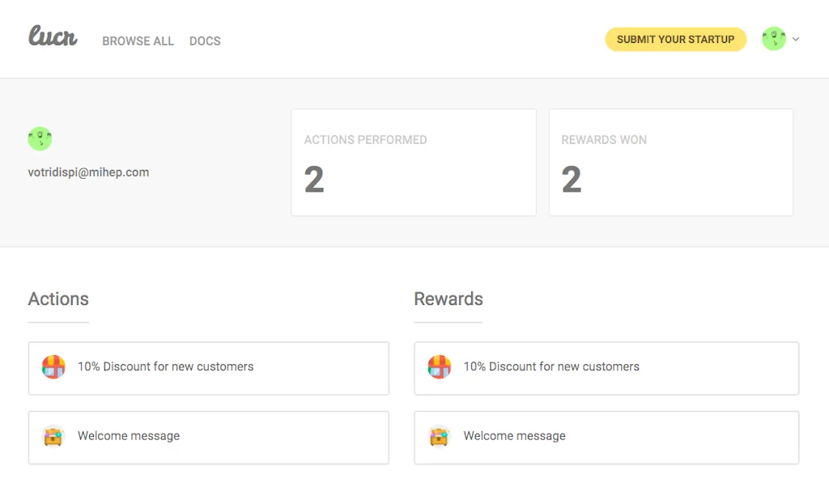This screenshot has height=504, width=829.
Task: Click the shop icon in the Actions list
Action: click(x=53, y=367)
